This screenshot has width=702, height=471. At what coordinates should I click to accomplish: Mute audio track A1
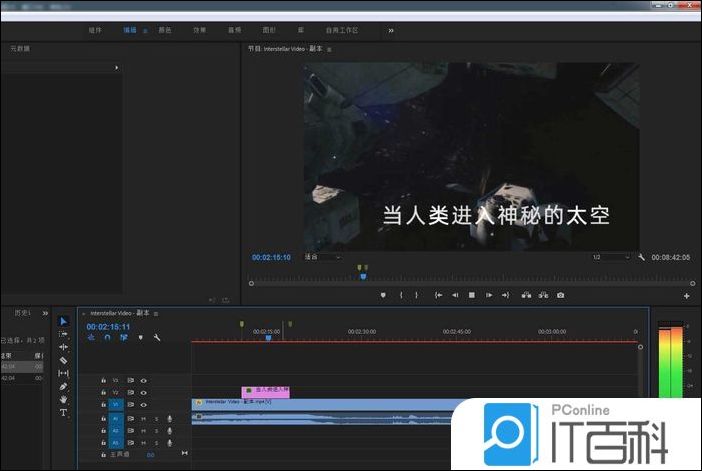(x=143, y=418)
